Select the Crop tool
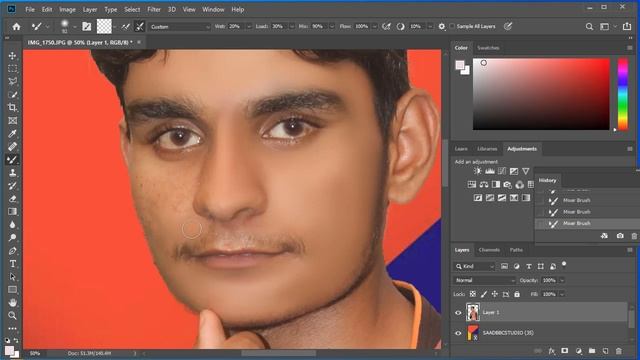 click(x=13, y=108)
